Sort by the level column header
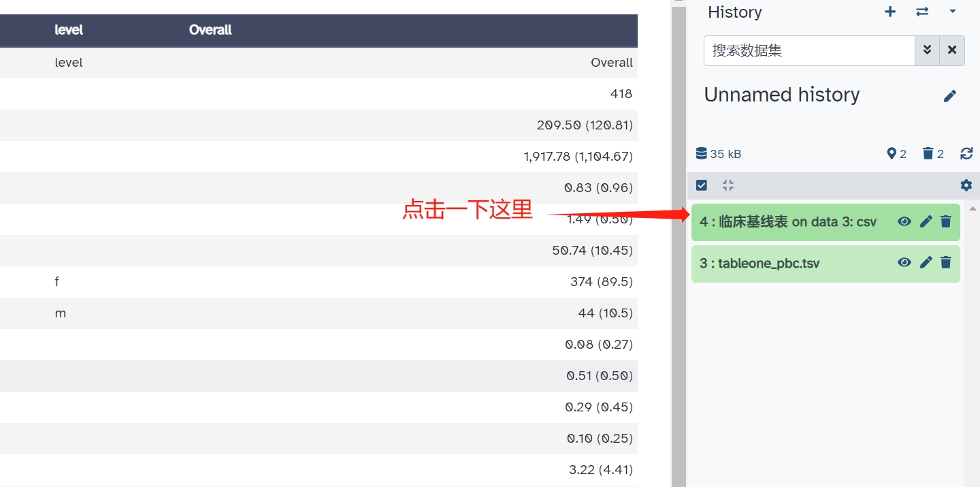Image resolution: width=980 pixels, height=487 pixels. pos(69,30)
